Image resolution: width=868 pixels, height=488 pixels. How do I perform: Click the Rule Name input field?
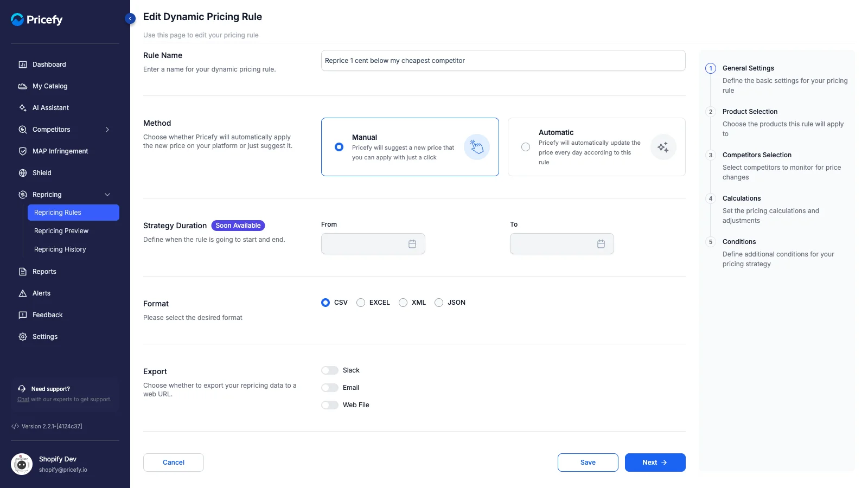pyautogui.click(x=503, y=61)
